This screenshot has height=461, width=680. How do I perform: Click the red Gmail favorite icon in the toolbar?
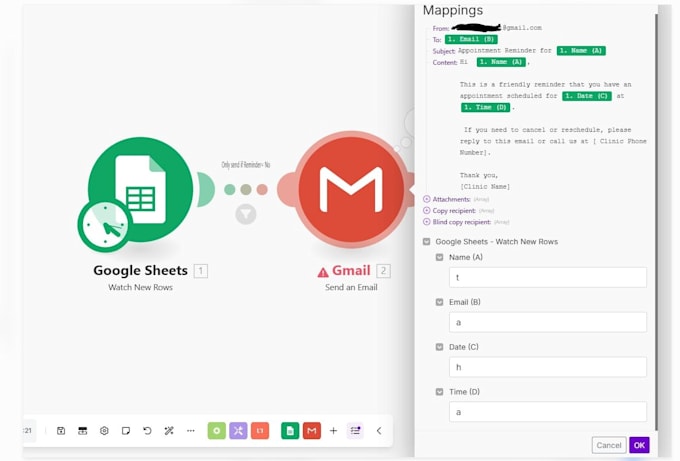click(312, 431)
